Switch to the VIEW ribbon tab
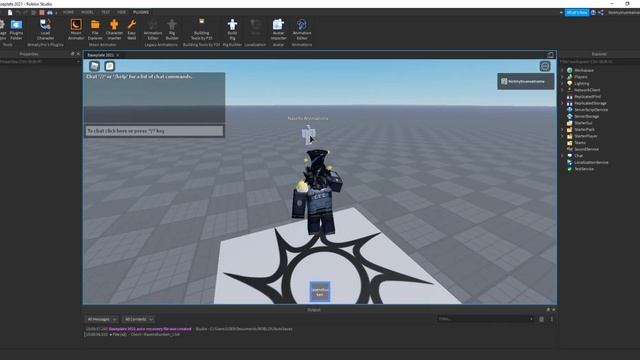 point(121,12)
